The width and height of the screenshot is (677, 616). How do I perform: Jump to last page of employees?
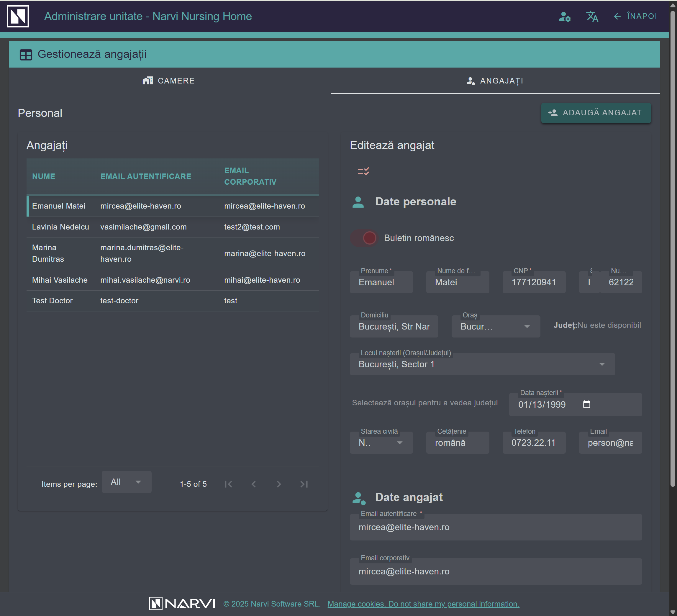304,484
